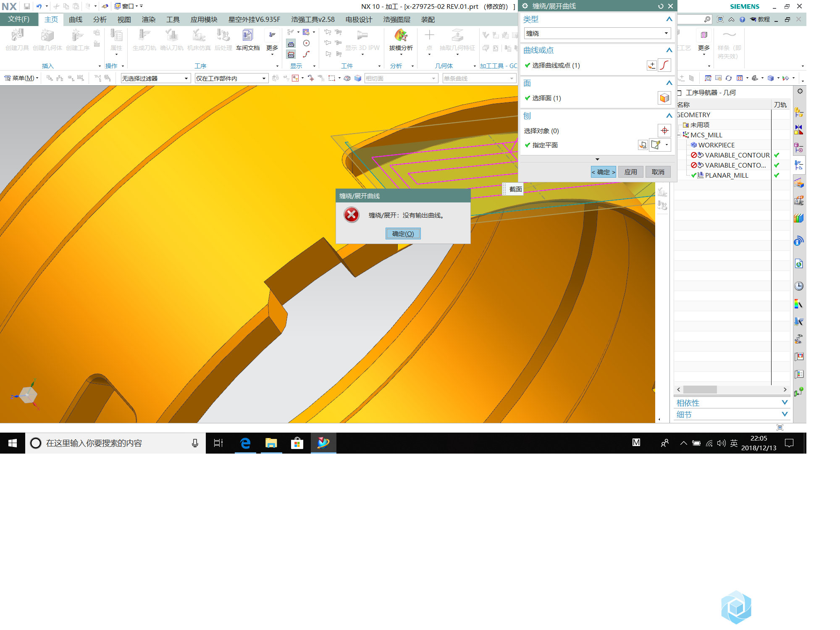Collapse the 类型 section
The image size is (840, 630).
[669, 19]
